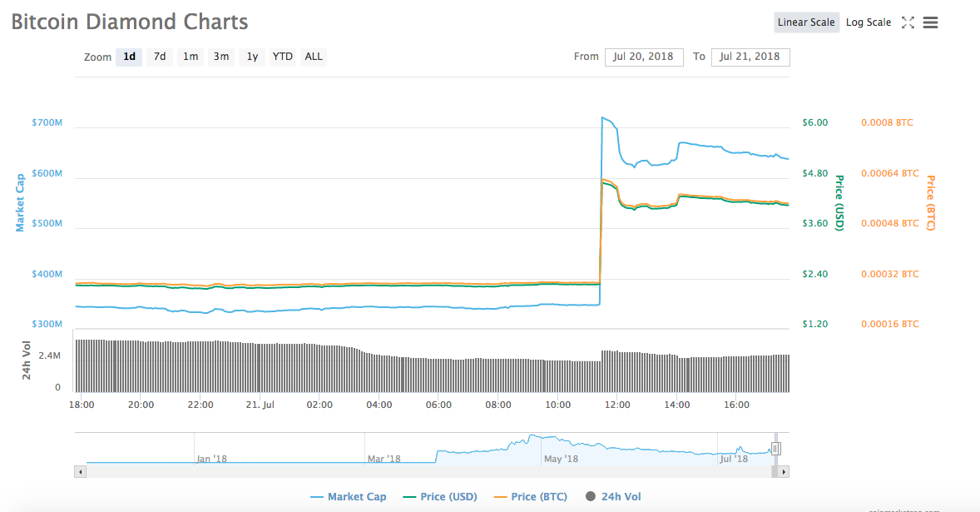Switch chart to Log Scale
Screen dimensions: 980x512
(869, 22)
